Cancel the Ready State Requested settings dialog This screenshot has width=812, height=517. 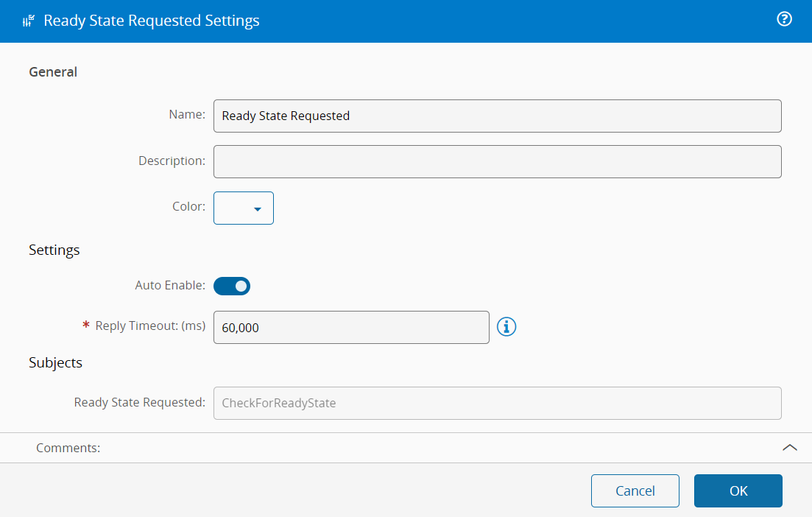[635, 490]
